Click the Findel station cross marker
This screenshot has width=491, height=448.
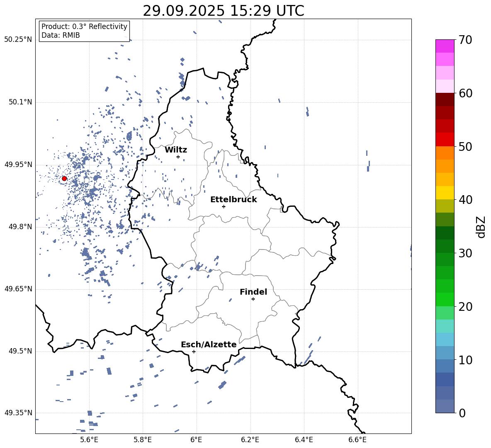[x=253, y=299]
